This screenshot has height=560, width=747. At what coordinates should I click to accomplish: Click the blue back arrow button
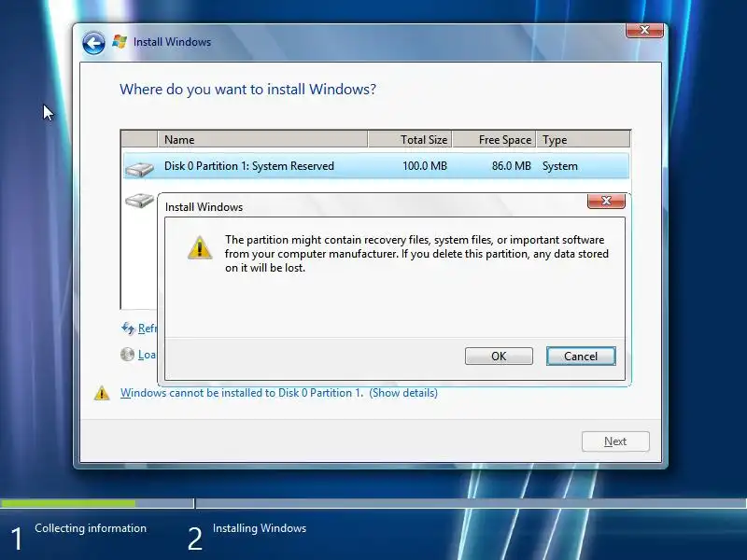click(93, 43)
